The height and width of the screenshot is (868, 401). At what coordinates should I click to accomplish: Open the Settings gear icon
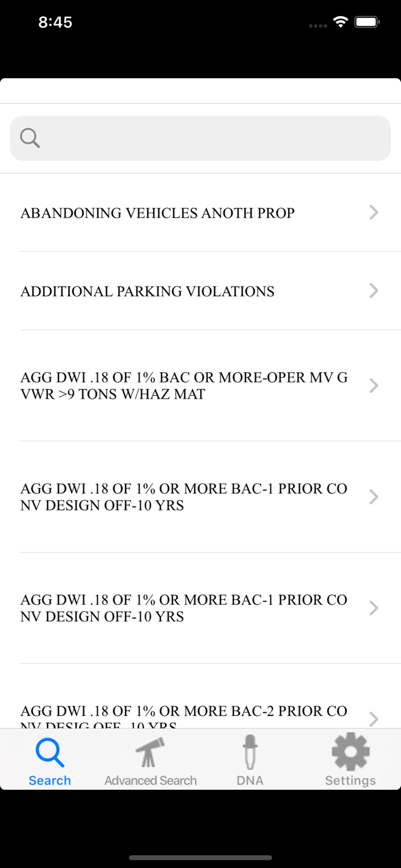[x=350, y=751]
